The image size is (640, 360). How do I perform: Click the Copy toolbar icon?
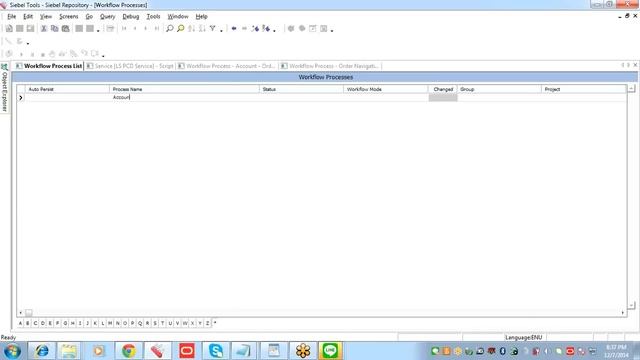54,29
